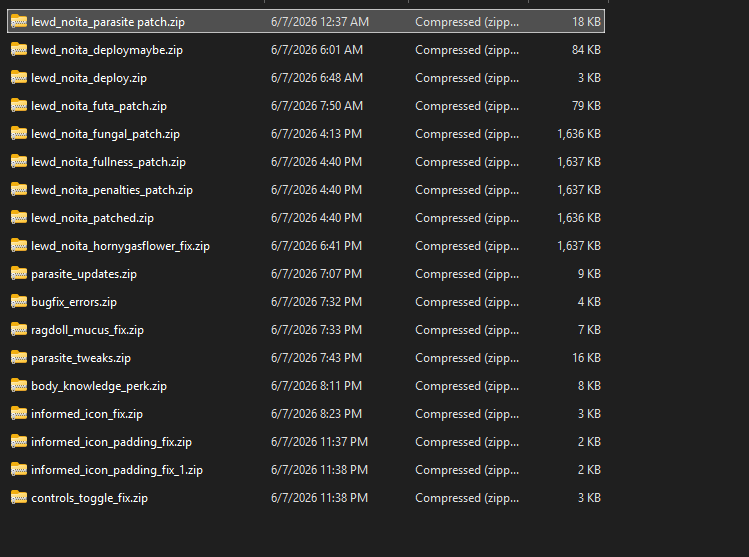Click zip icon of lewd_noita_parasite patch.zip
Screen dimensions: 749x557
click(x=19, y=21)
